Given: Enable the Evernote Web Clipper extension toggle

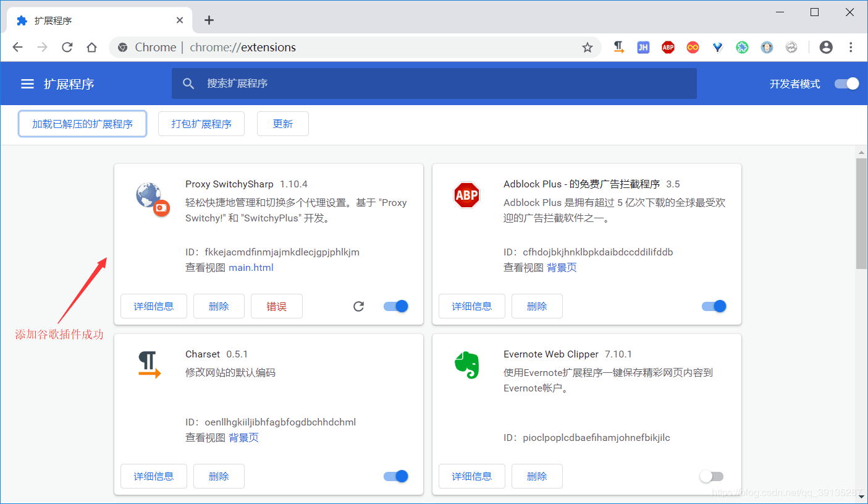Looking at the screenshot, I should (711, 476).
